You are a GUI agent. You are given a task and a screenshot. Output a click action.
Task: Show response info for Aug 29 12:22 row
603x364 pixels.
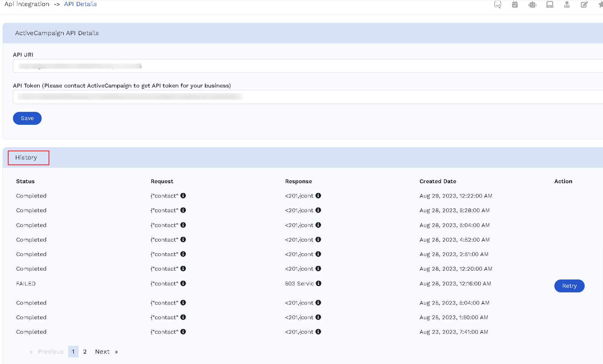tap(318, 196)
